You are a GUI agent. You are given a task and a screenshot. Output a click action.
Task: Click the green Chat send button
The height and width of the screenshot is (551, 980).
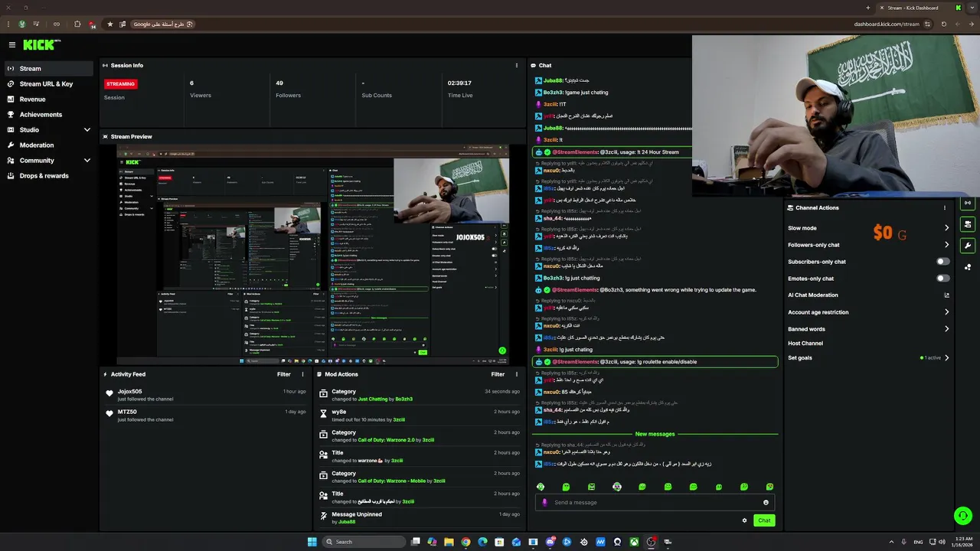764,520
